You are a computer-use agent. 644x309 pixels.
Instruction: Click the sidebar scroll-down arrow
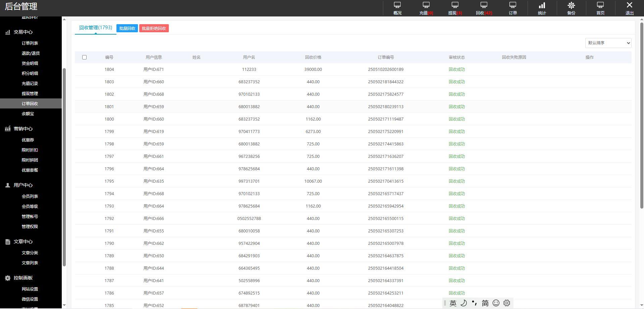click(64, 305)
